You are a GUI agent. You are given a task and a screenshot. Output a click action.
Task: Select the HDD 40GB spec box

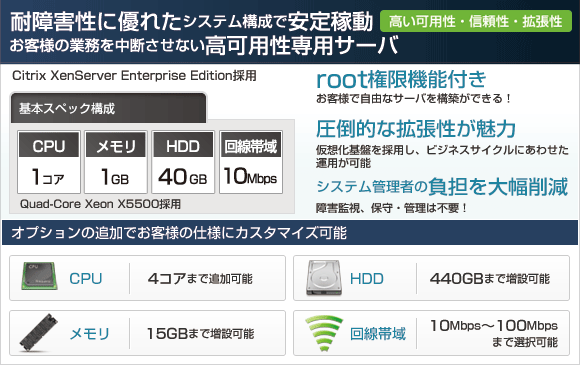tap(183, 162)
